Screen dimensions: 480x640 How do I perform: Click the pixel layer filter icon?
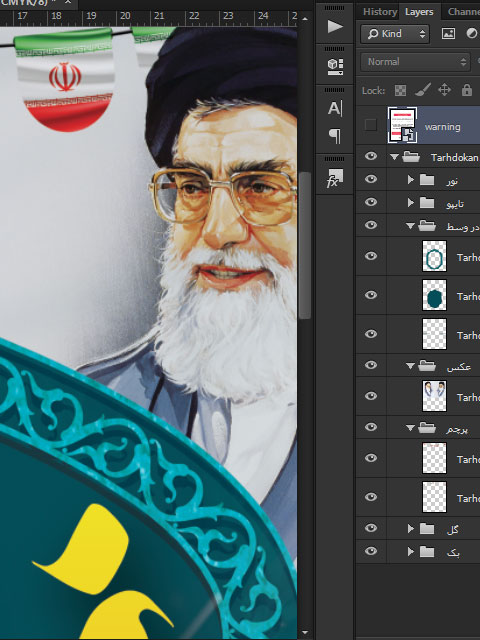[448, 33]
